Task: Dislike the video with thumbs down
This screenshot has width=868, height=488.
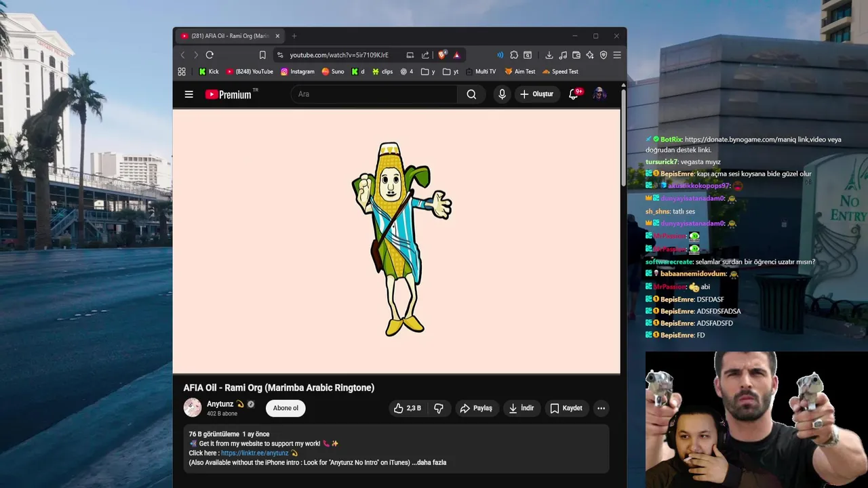Action: click(x=439, y=408)
